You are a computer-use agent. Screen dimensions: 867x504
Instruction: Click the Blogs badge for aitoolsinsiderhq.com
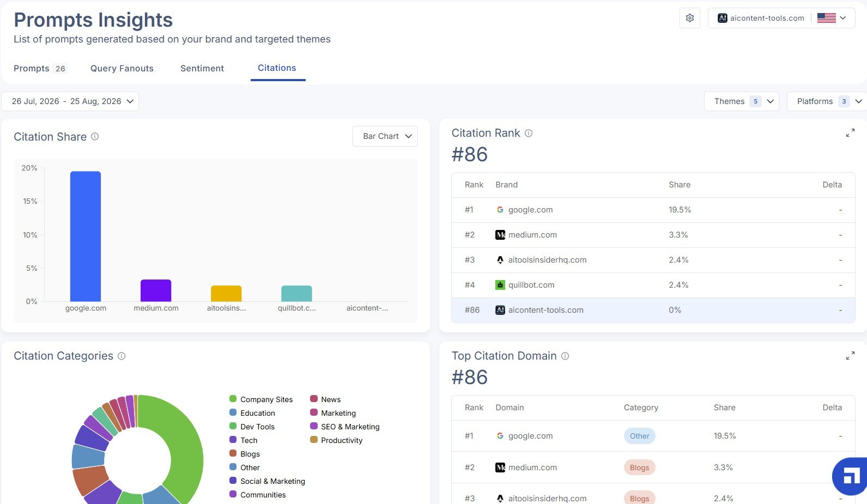[639, 498]
